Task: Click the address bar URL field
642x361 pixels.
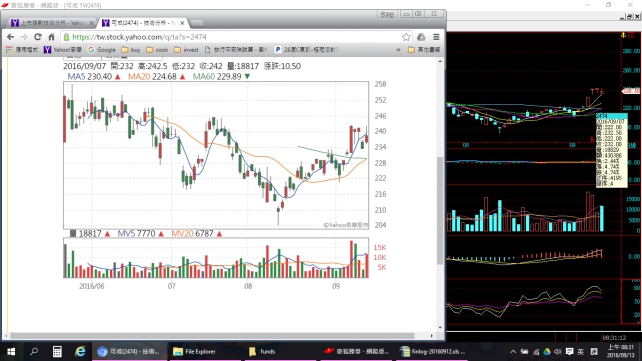Action: click(x=233, y=37)
